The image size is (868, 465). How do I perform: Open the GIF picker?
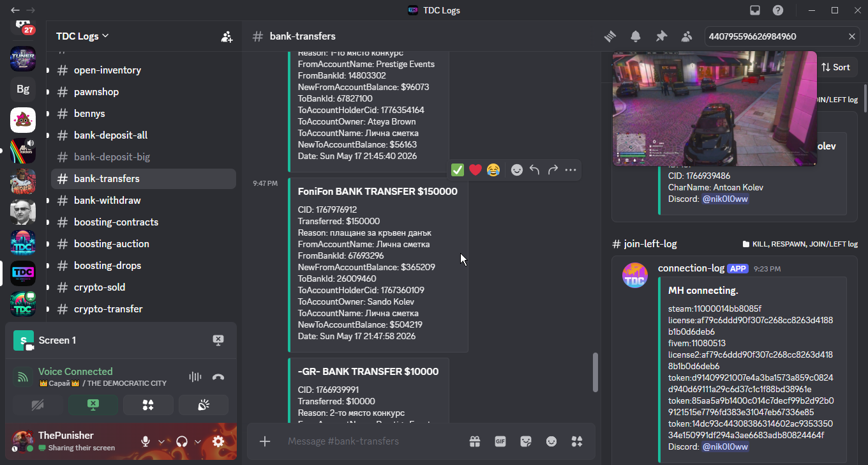click(x=500, y=441)
